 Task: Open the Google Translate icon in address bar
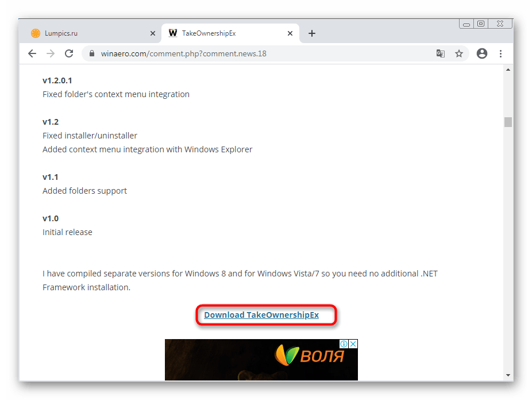click(441, 53)
